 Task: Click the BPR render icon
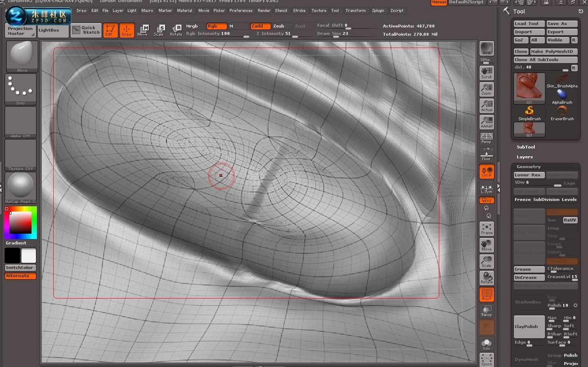[486, 49]
